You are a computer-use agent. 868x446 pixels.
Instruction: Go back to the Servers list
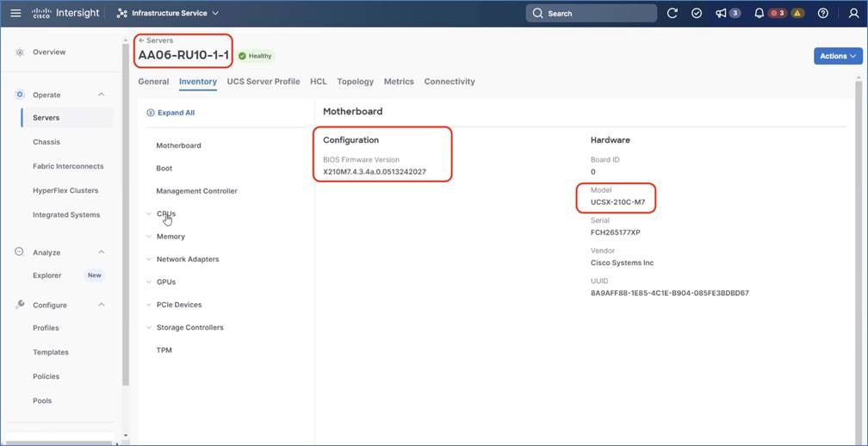pyautogui.click(x=156, y=40)
